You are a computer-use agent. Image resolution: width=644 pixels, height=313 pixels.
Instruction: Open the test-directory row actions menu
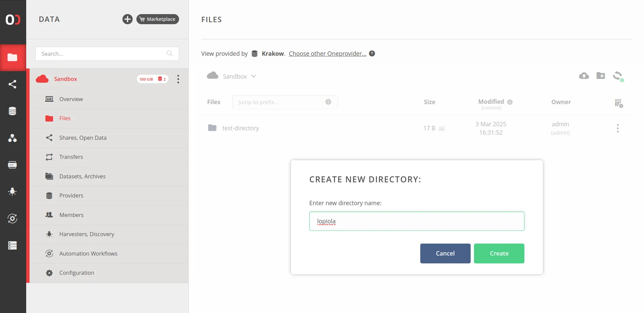(x=617, y=128)
